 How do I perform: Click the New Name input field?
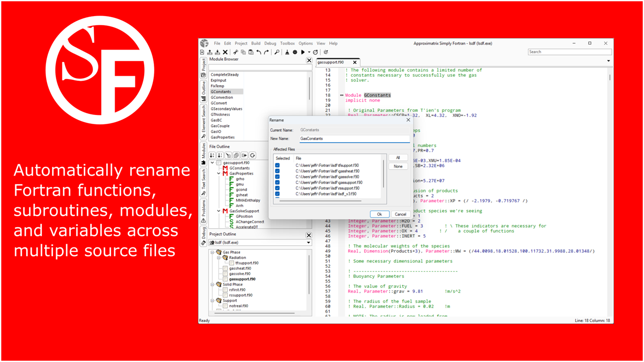[x=354, y=138]
